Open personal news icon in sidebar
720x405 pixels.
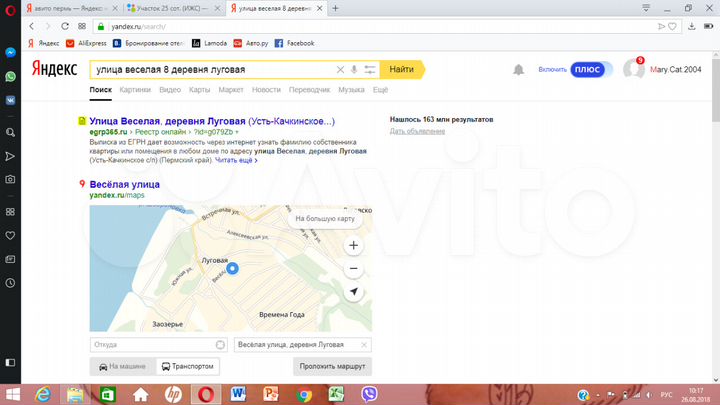(10, 259)
